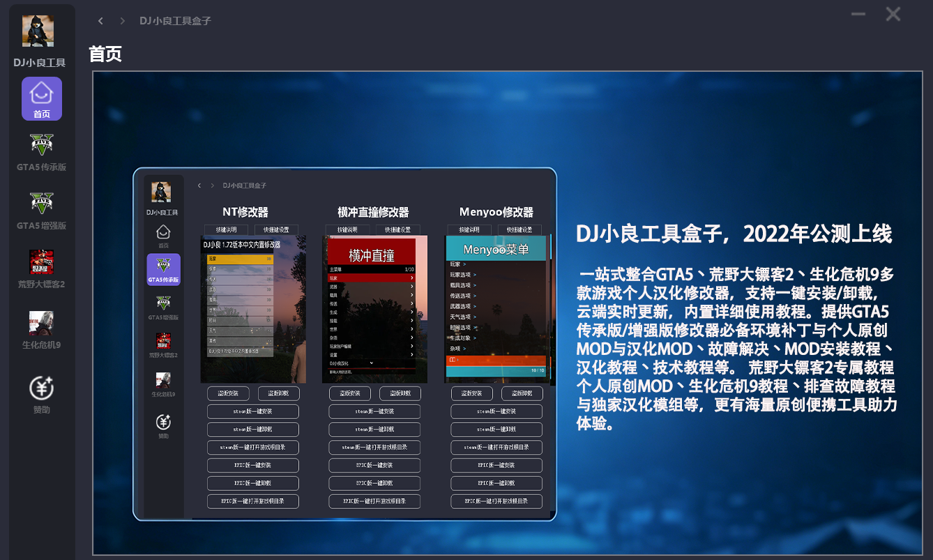933x560 pixels.
Task: Close the DJ小良工具盒子 window
Action: click(x=893, y=14)
